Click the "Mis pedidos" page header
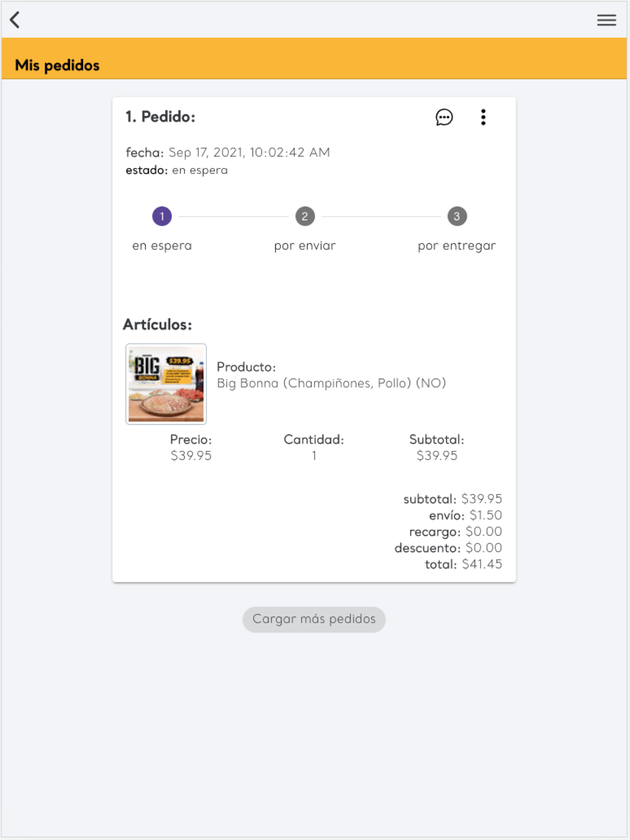This screenshot has height=840, width=630. coord(57,65)
